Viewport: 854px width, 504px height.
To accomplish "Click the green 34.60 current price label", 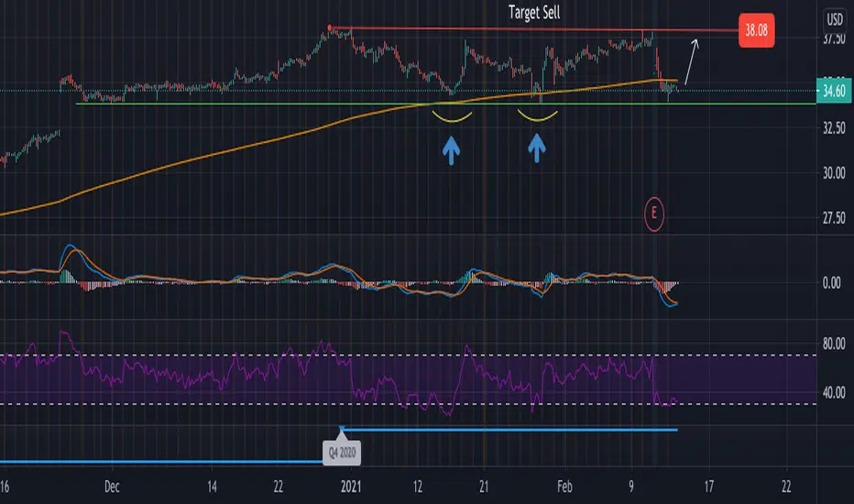I will coord(834,91).
